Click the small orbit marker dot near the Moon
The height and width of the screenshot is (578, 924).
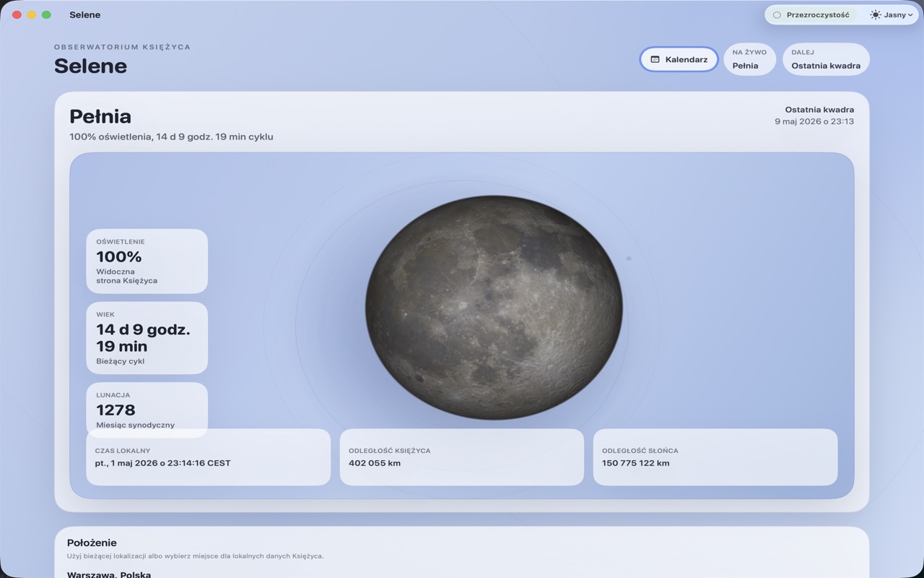point(629,258)
